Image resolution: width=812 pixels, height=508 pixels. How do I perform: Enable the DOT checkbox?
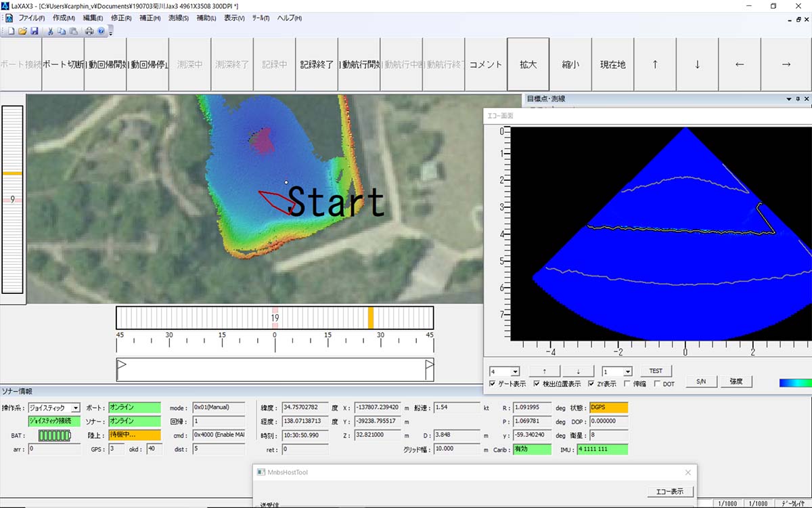point(657,384)
